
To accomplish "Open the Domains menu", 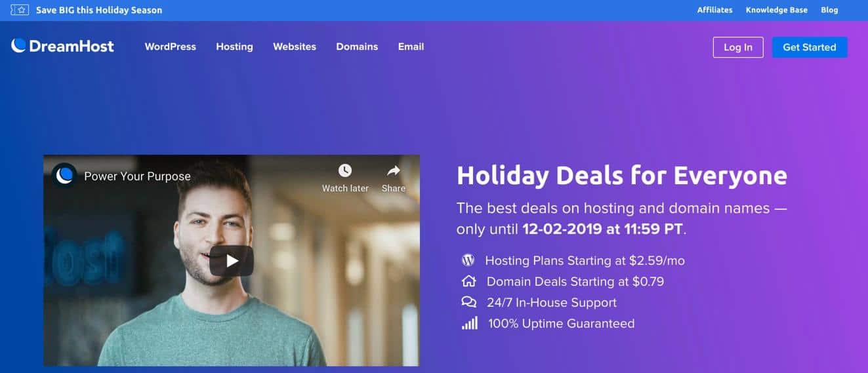I will click(x=357, y=47).
